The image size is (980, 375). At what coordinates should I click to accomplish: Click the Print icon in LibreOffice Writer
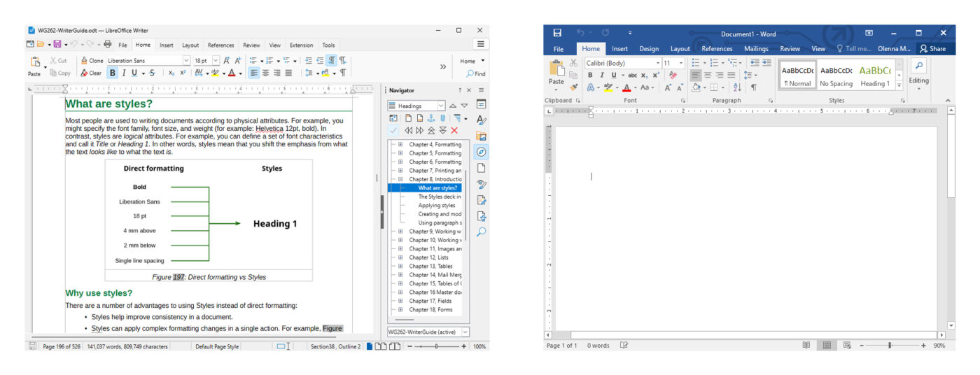[x=107, y=44]
